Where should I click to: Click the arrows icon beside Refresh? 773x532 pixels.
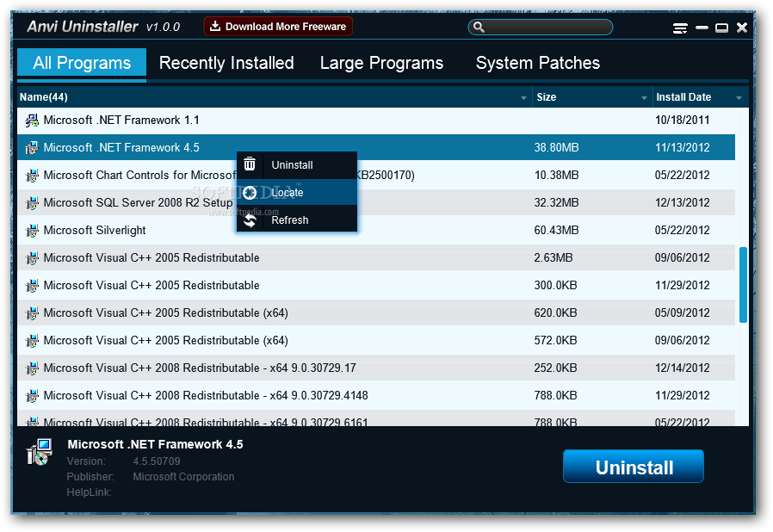[250, 220]
